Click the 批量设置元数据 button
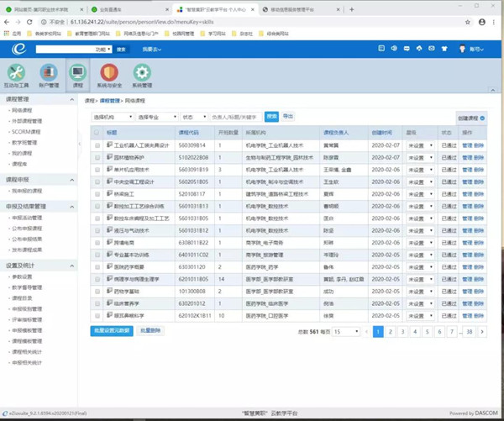Image resolution: width=504 pixels, height=421 pixels. click(x=112, y=331)
